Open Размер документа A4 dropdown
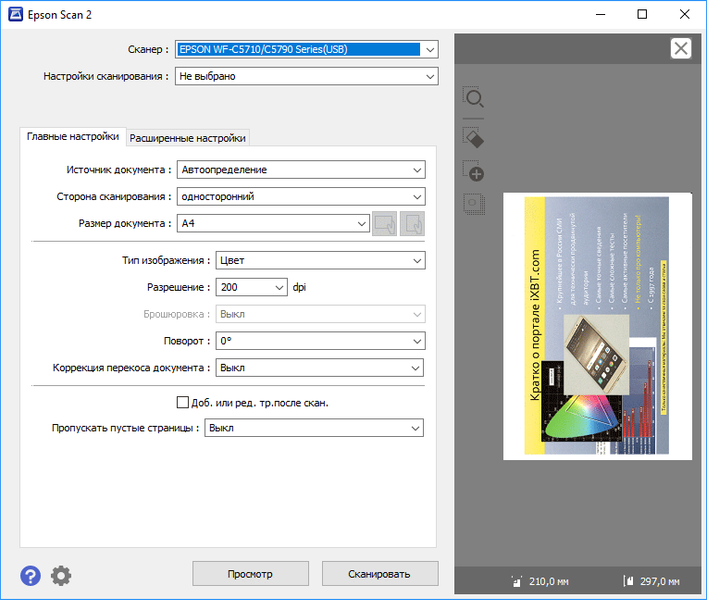This screenshot has width=707, height=600. coord(273,224)
